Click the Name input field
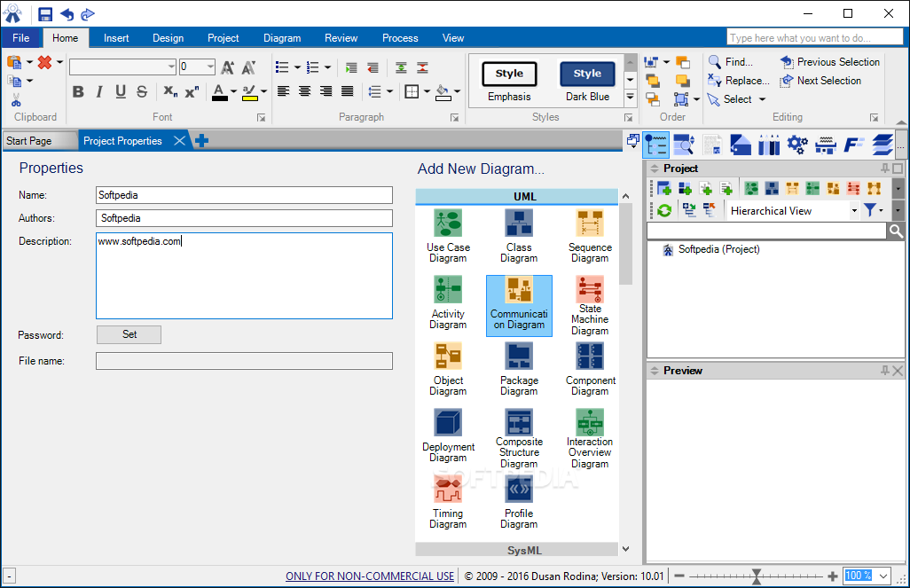910x588 pixels. tap(244, 195)
